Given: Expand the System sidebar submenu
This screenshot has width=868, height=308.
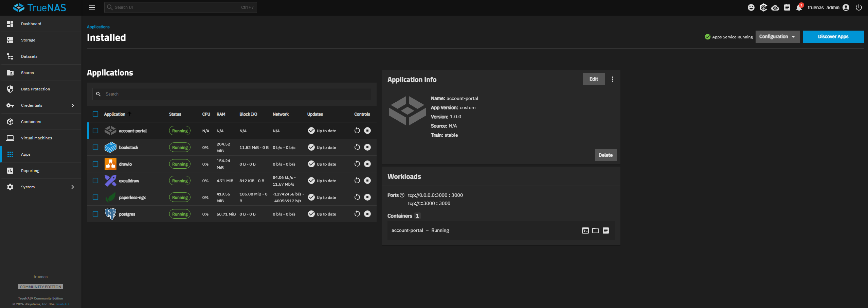Looking at the screenshot, I should [x=73, y=187].
